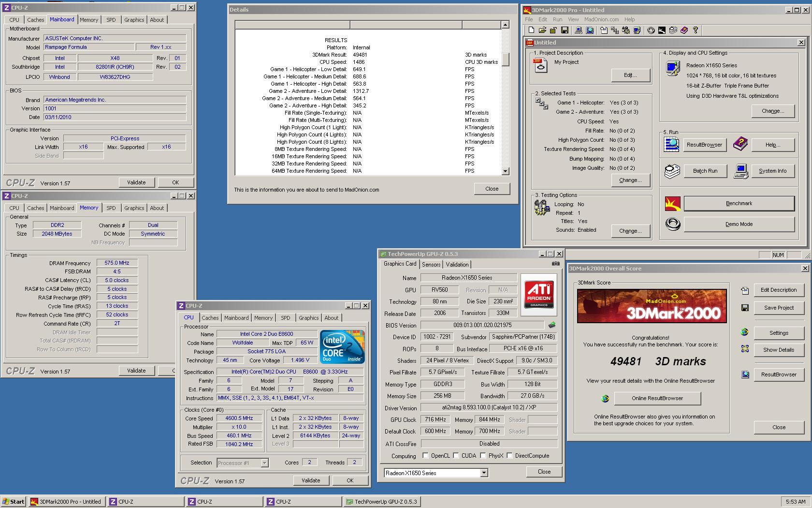Click the Core Speed 4600.5 MHz value
Screen dimensions: 812x508
(x=239, y=418)
